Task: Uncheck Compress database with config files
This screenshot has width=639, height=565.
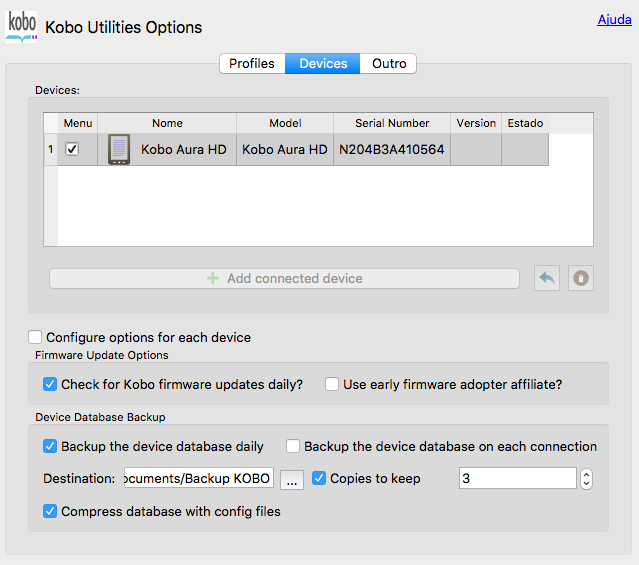Action: click(x=50, y=511)
